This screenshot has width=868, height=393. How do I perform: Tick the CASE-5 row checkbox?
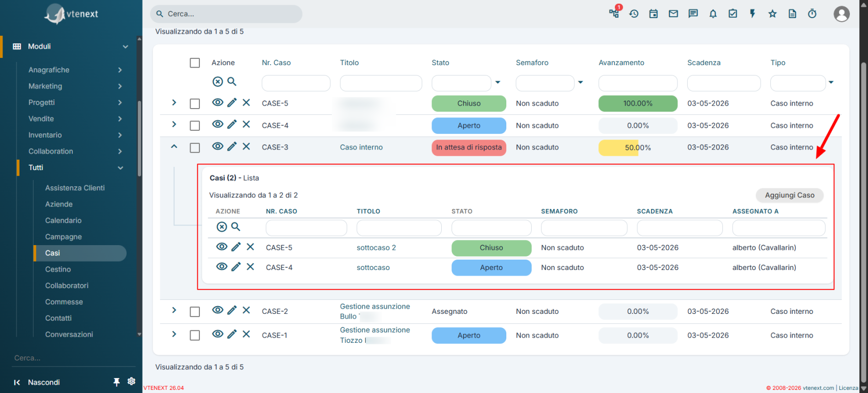[195, 103]
